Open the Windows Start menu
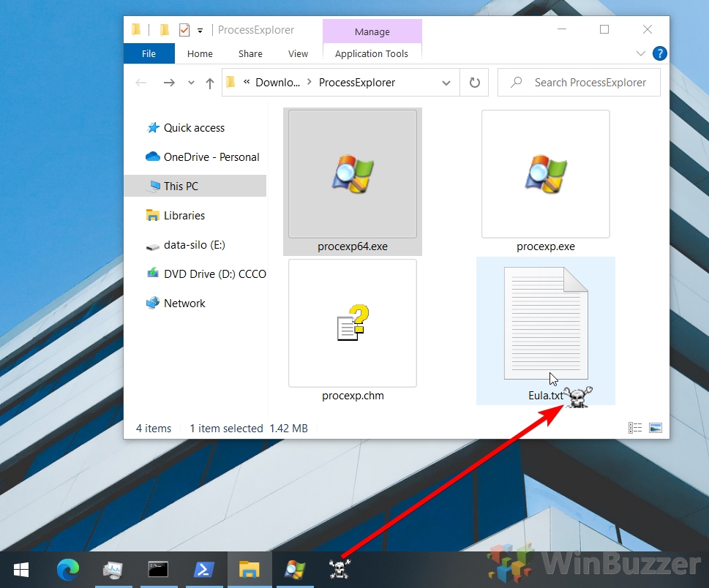The height and width of the screenshot is (588, 709). point(21,570)
